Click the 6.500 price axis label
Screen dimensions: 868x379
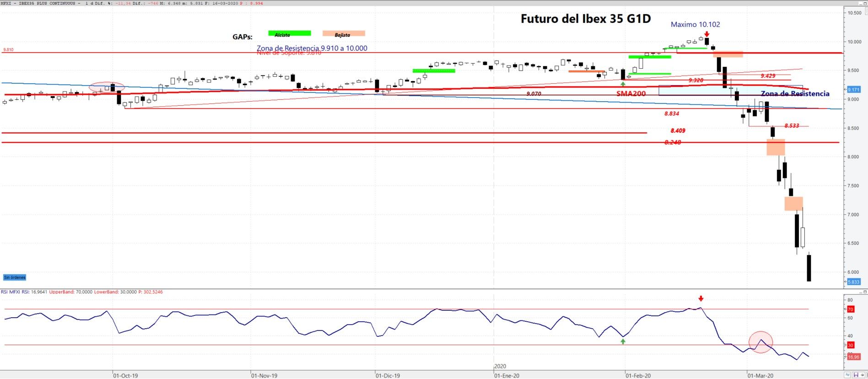853,244
